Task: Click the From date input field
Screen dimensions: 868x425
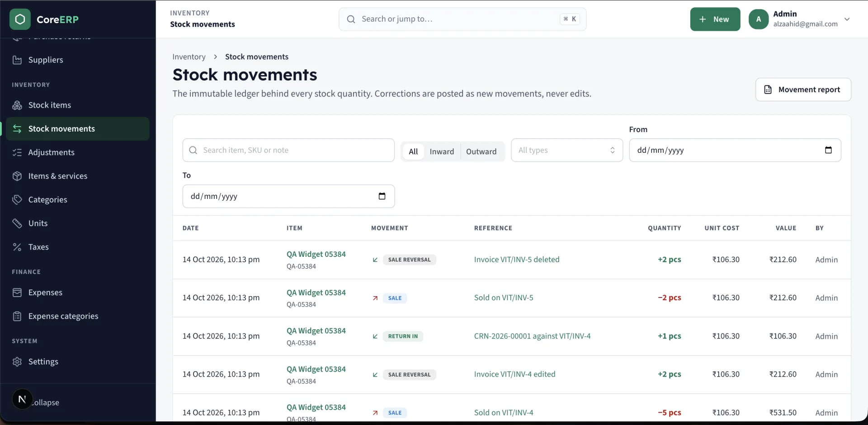Action: (x=735, y=150)
